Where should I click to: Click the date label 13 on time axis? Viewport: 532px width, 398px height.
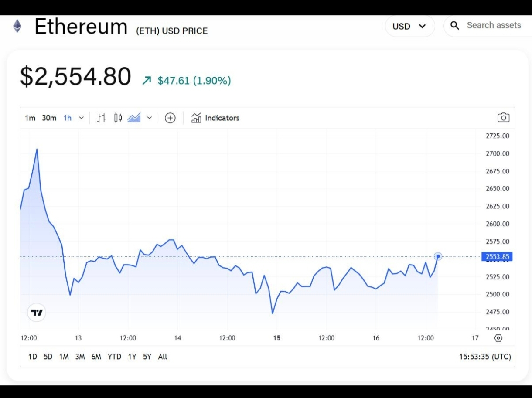click(78, 338)
